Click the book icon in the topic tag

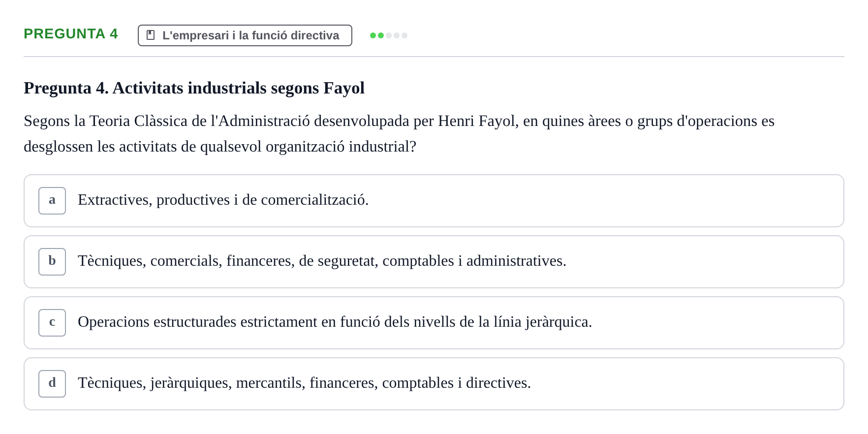(x=151, y=35)
